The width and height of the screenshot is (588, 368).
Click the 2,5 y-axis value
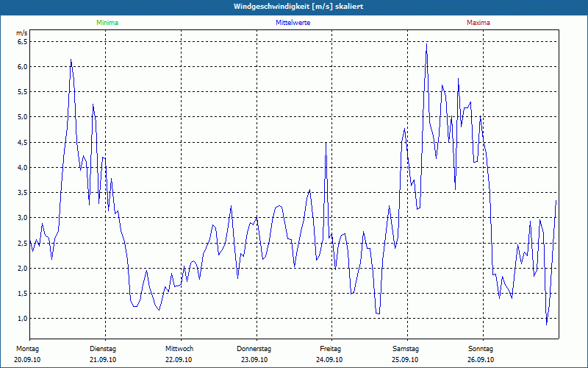pos(23,243)
